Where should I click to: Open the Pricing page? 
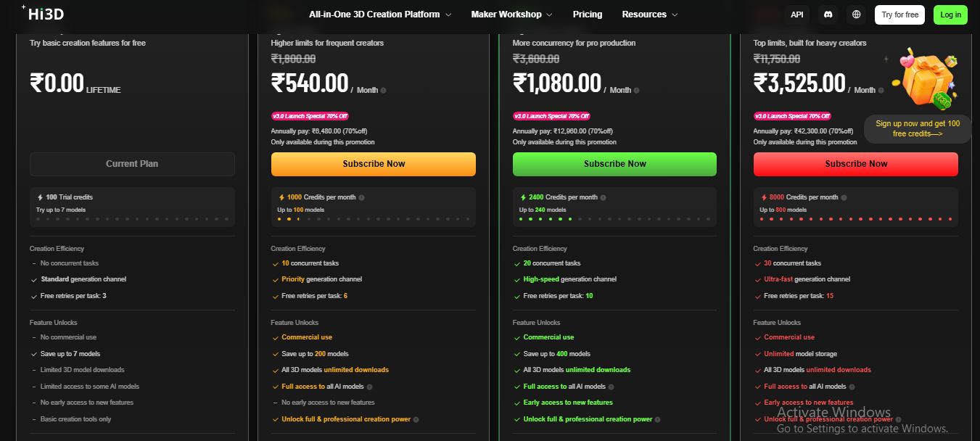(588, 15)
